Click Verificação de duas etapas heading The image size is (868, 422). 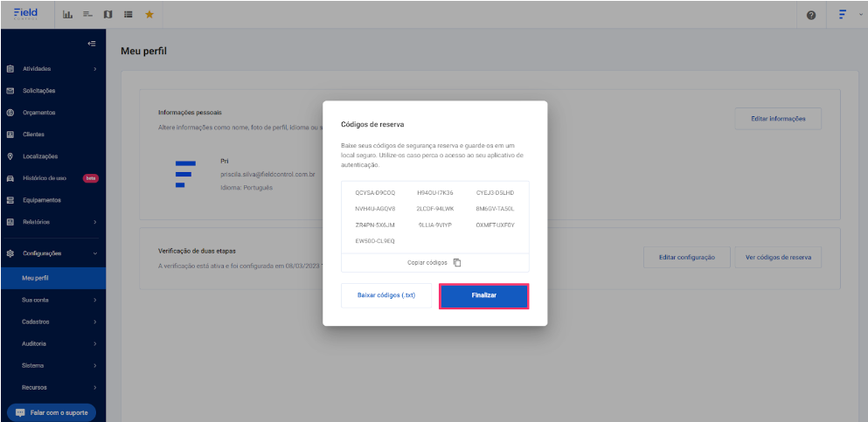coord(197,251)
